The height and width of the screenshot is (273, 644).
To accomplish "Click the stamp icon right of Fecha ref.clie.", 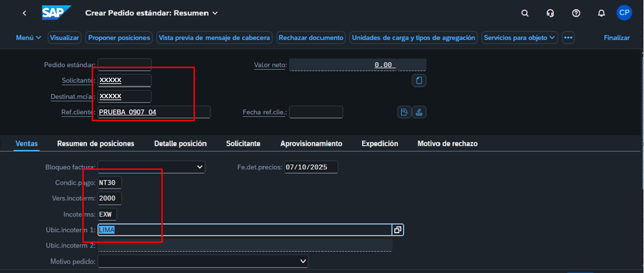I will click(x=419, y=112).
